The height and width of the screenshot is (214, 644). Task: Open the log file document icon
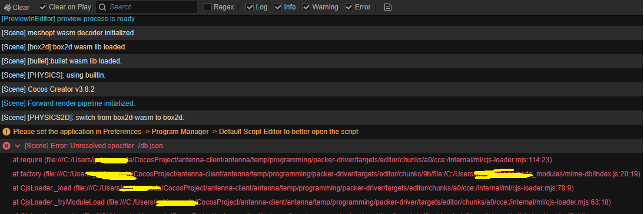tap(388, 7)
